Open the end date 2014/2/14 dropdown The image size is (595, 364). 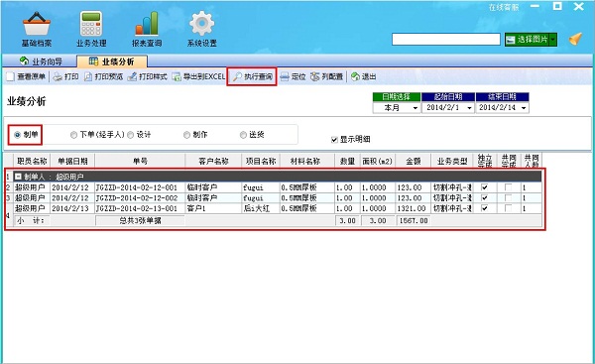tap(524, 108)
